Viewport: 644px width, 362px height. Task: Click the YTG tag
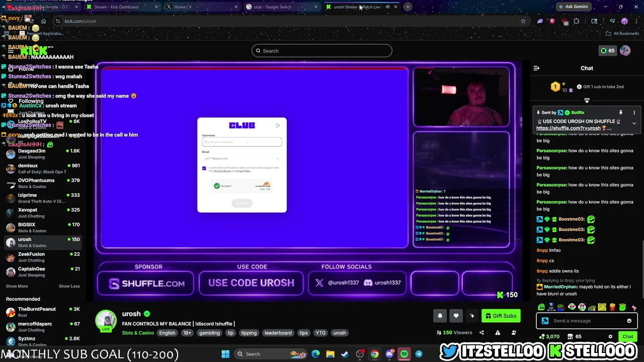click(320, 333)
